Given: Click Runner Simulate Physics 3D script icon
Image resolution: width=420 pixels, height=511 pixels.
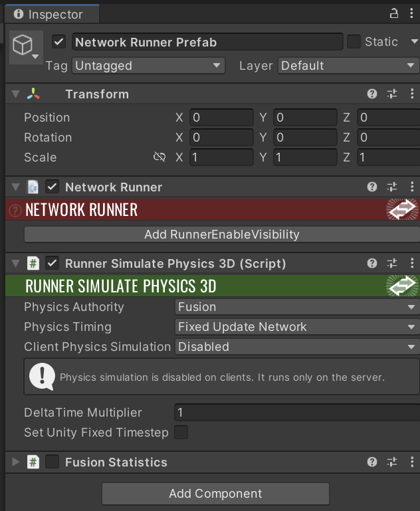Looking at the screenshot, I should click(x=33, y=263).
